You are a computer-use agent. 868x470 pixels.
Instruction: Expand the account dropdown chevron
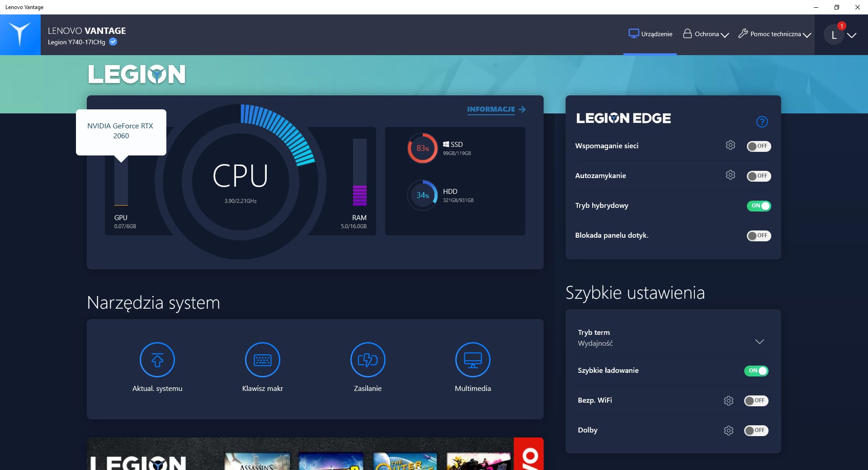[852, 35]
